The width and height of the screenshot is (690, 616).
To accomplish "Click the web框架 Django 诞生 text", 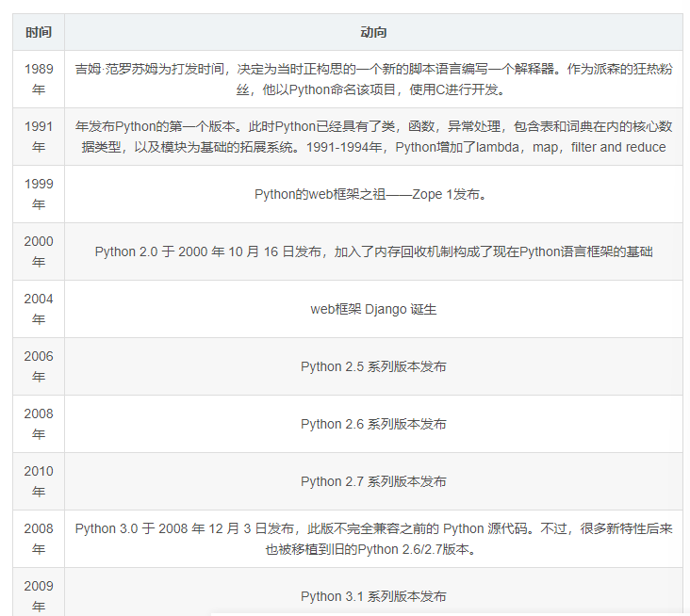I will tap(373, 309).
